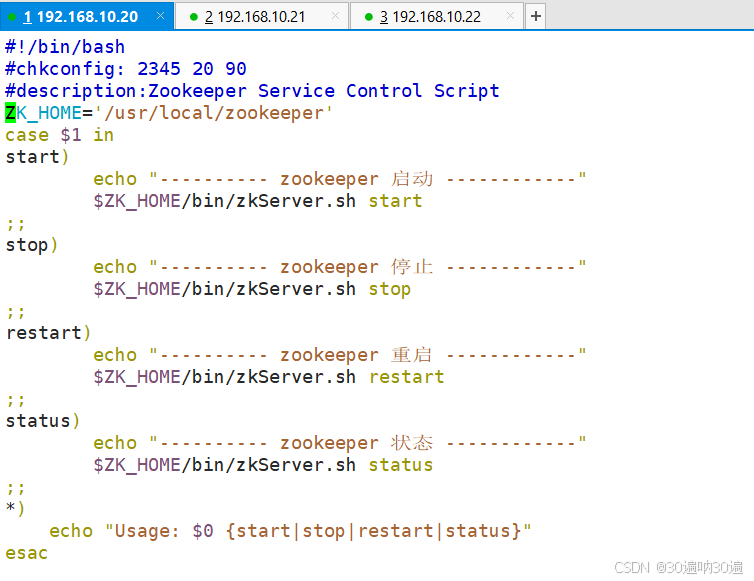Click the echo Usage line

pos(290,531)
